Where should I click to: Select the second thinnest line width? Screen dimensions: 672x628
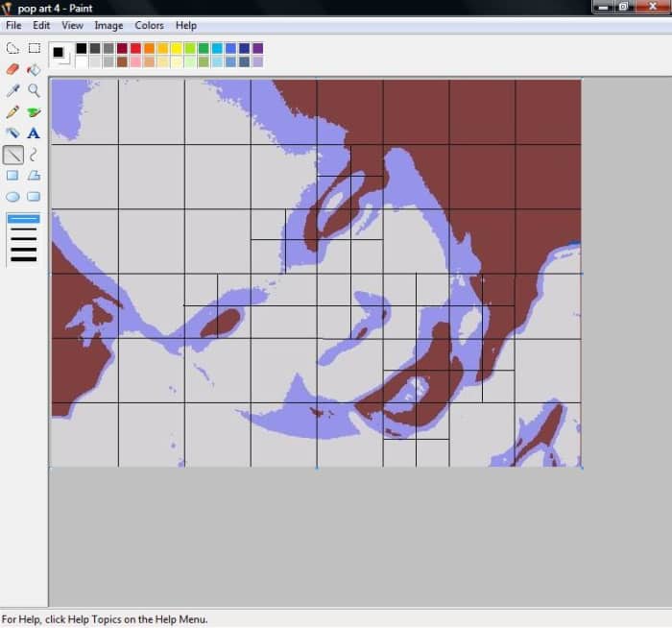point(23,229)
